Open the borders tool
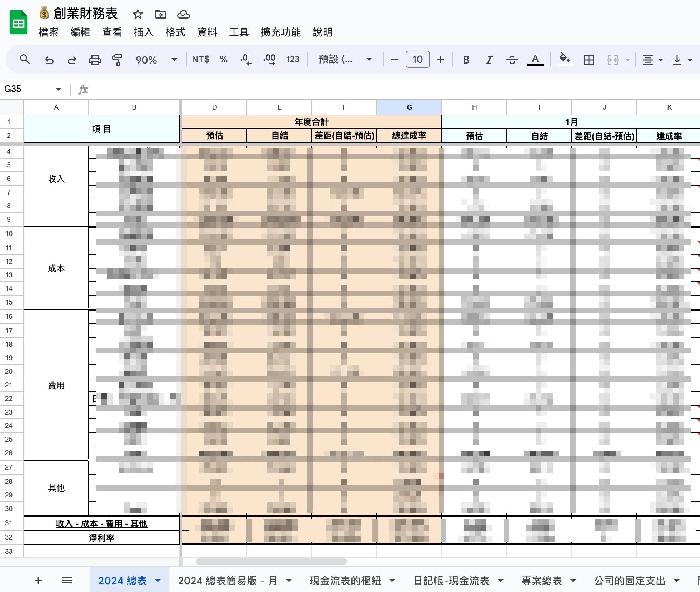Image resolution: width=700 pixels, height=592 pixels. point(589,60)
